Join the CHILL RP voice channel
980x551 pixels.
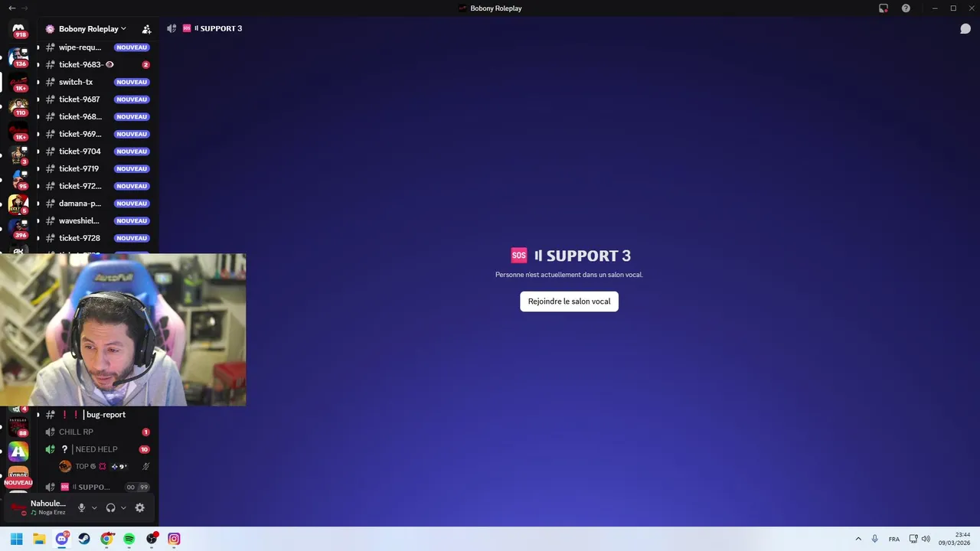point(97,432)
